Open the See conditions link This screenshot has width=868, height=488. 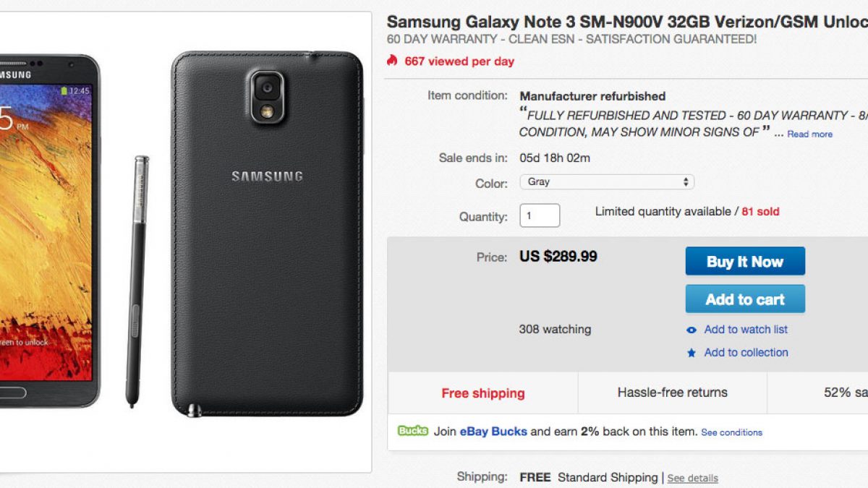pyautogui.click(x=731, y=432)
